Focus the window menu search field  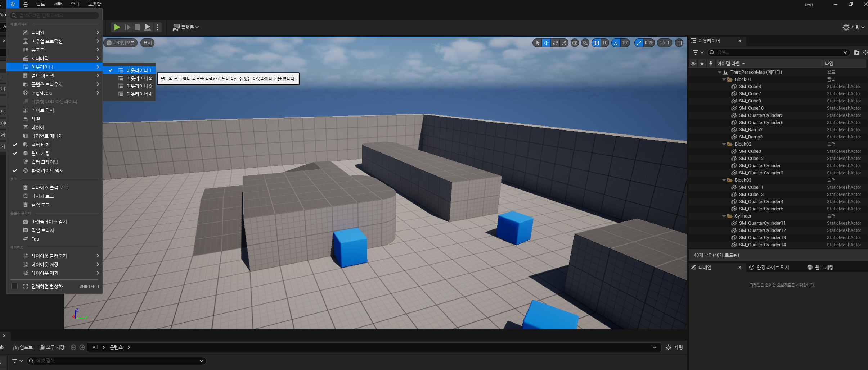tap(54, 15)
